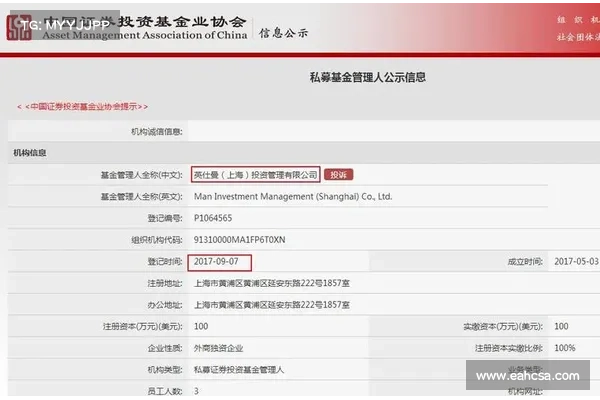The height and width of the screenshot is (400, 600).
Task: Click the 机构信息 section header
Action: 30,153
